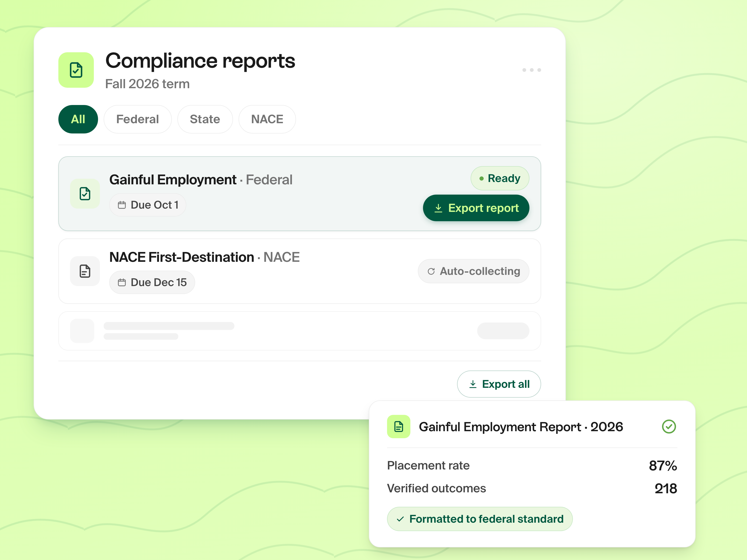Select the All filter tab
The image size is (747, 560).
pyautogui.click(x=78, y=119)
